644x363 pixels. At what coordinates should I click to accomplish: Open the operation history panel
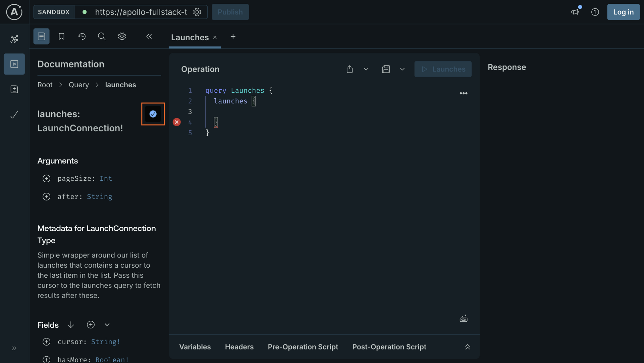coord(82,36)
